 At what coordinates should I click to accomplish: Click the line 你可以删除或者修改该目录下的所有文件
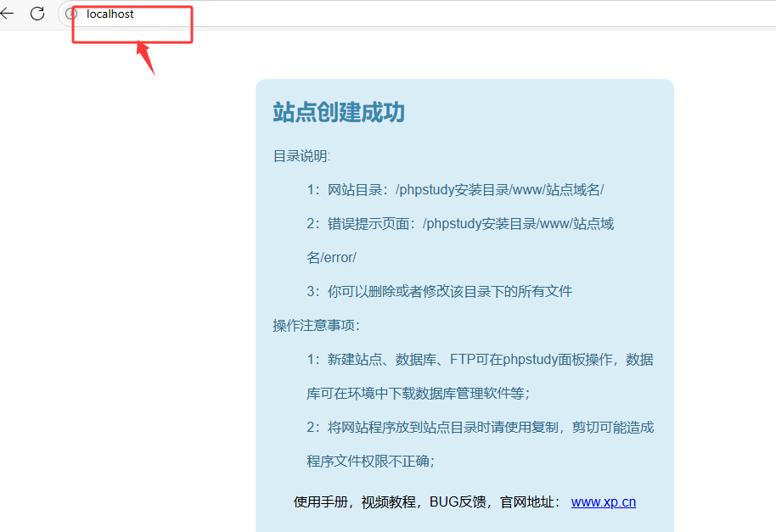tap(440, 291)
